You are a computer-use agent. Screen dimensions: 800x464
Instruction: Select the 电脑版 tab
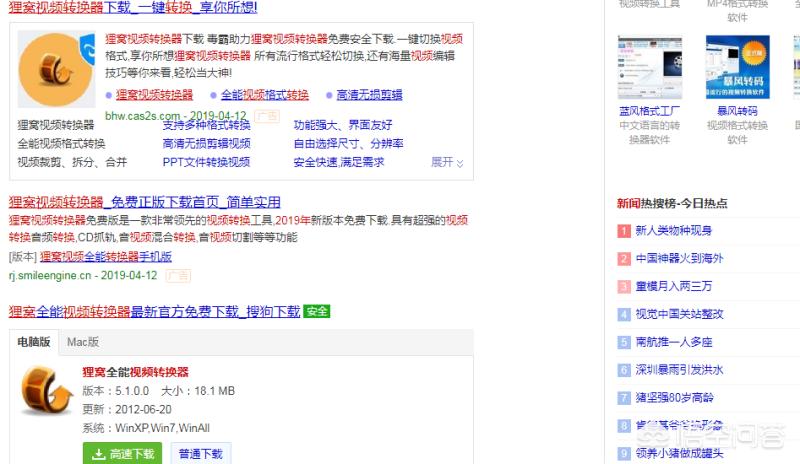click(34, 341)
